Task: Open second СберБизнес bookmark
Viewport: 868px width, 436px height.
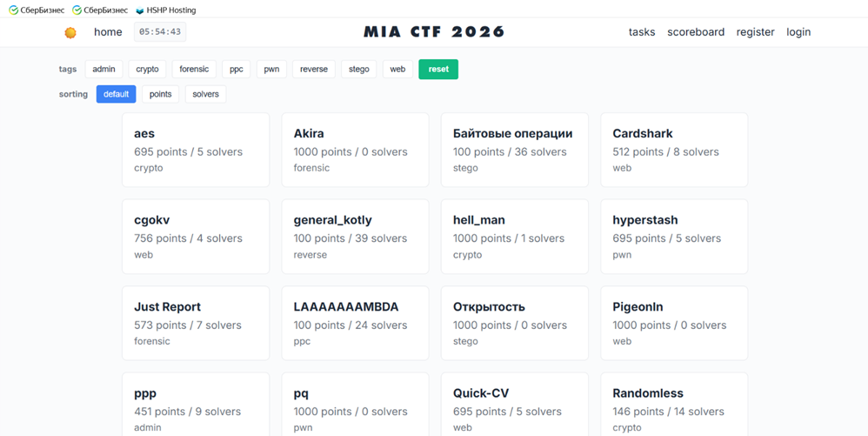Action: [100, 10]
